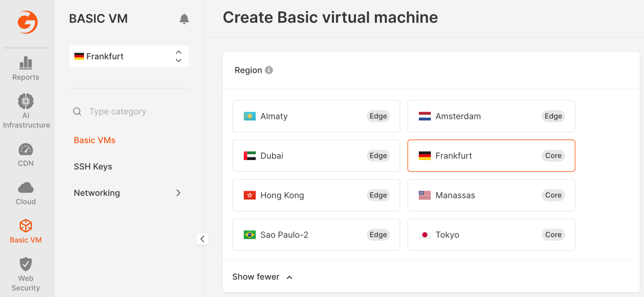Viewport: 644px width, 297px height.
Task: Choose Sao Paulo-2 as region
Action: click(x=316, y=235)
